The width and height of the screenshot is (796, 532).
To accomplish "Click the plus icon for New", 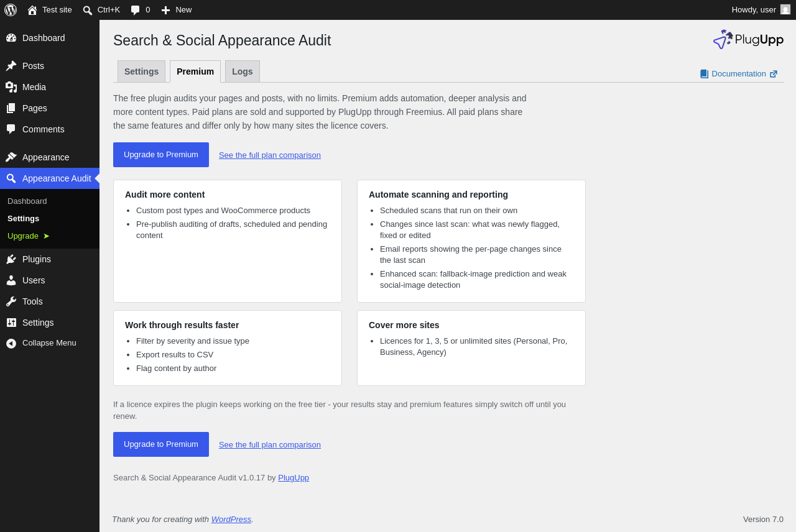I will tap(165, 10).
